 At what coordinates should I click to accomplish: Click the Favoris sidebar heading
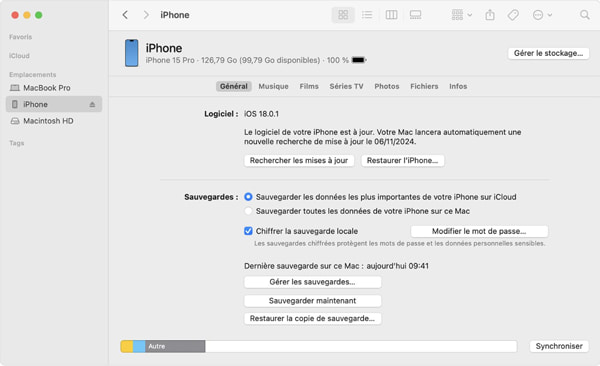(x=21, y=37)
